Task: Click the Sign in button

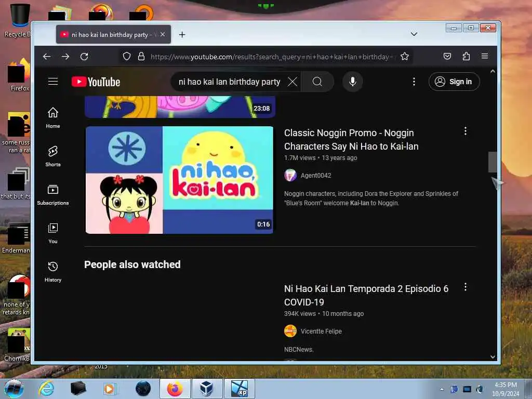Action: tap(454, 82)
